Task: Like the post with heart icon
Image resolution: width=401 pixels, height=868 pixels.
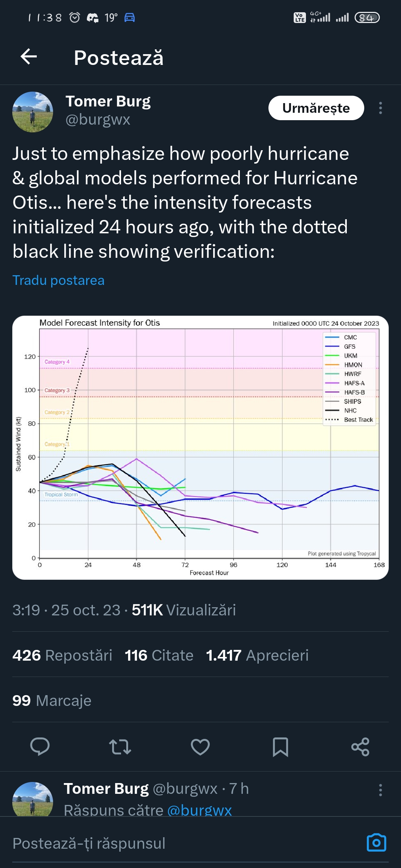Action: click(200, 747)
